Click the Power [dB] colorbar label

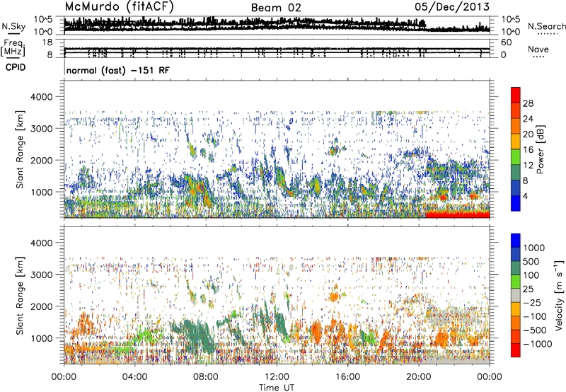pyautogui.click(x=540, y=149)
